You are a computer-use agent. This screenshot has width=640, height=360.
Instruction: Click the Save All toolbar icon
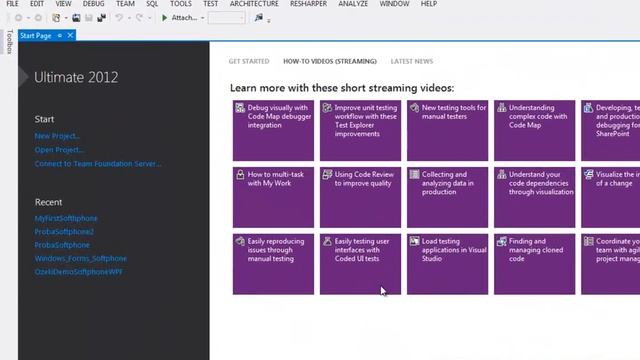coord(101,18)
